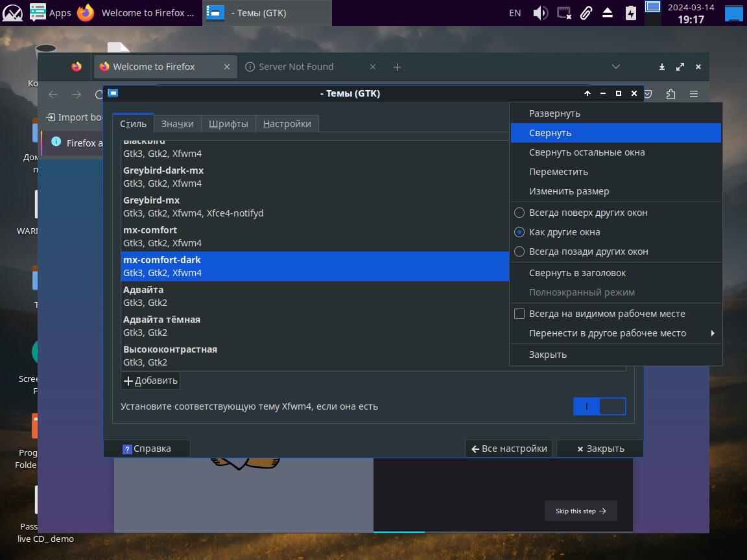Select the Адвайта theme
This screenshot has width=747, height=560.
[x=315, y=296]
